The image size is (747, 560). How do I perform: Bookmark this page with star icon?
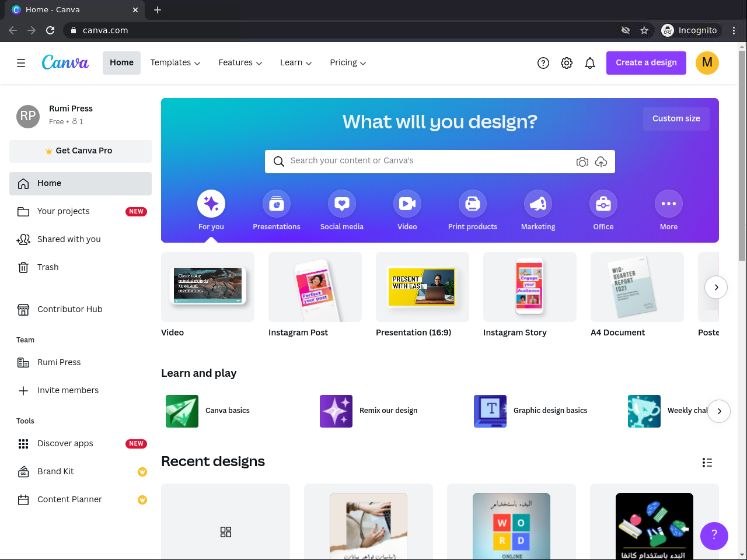(x=644, y=30)
